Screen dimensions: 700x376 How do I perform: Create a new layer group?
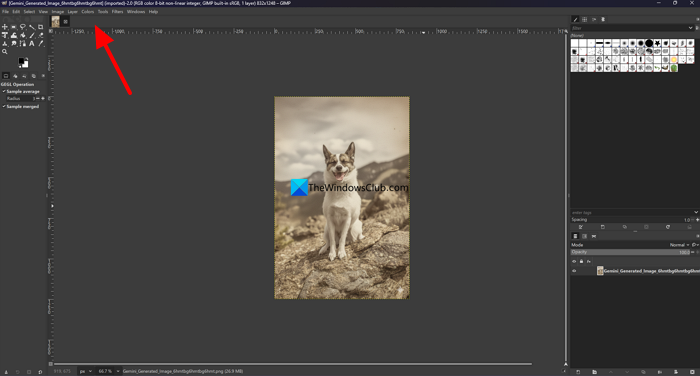tap(594, 372)
